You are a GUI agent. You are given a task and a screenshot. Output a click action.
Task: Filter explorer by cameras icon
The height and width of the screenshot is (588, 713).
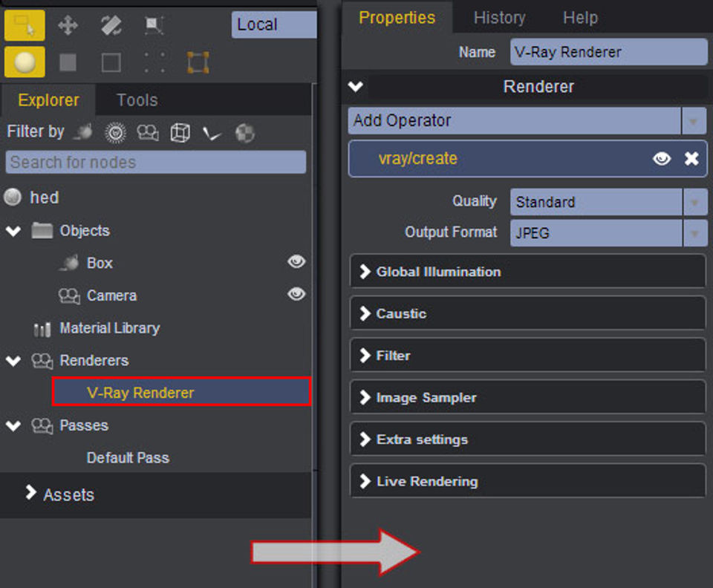(148, 133)
